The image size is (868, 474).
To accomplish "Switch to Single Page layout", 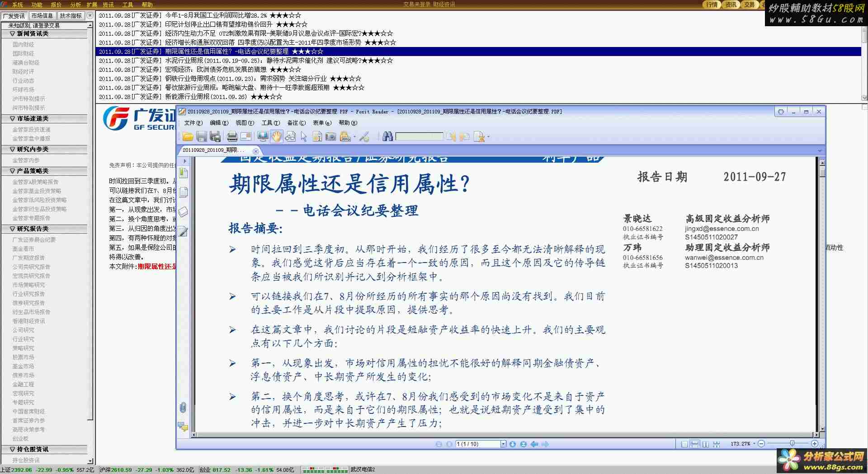I will click(684, 444).
